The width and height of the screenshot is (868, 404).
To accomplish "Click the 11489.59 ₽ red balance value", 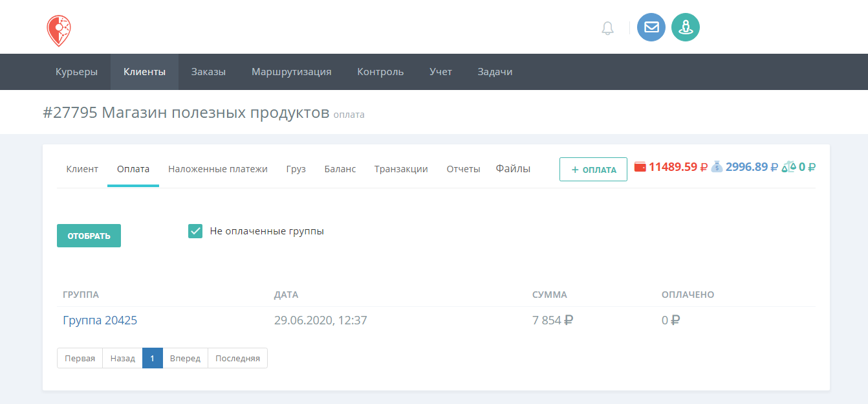I will [678, 167].
